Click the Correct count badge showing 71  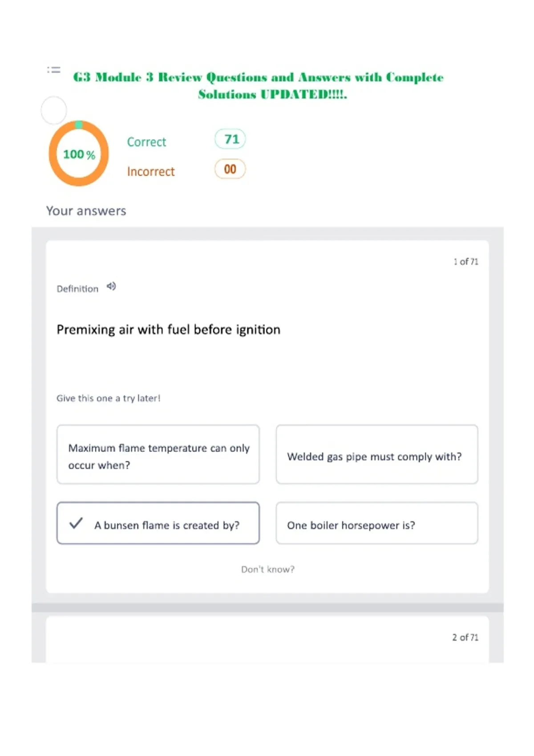coord(230,139)
